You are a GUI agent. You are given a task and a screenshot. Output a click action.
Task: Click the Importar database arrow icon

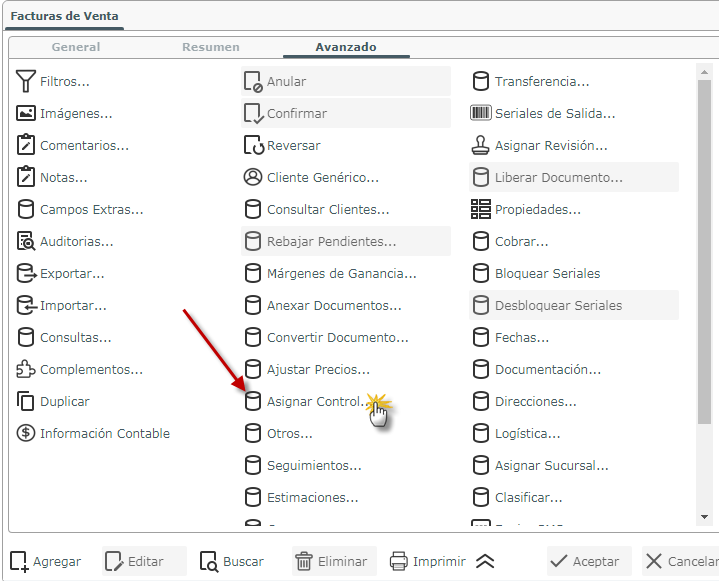coord(26,305)
